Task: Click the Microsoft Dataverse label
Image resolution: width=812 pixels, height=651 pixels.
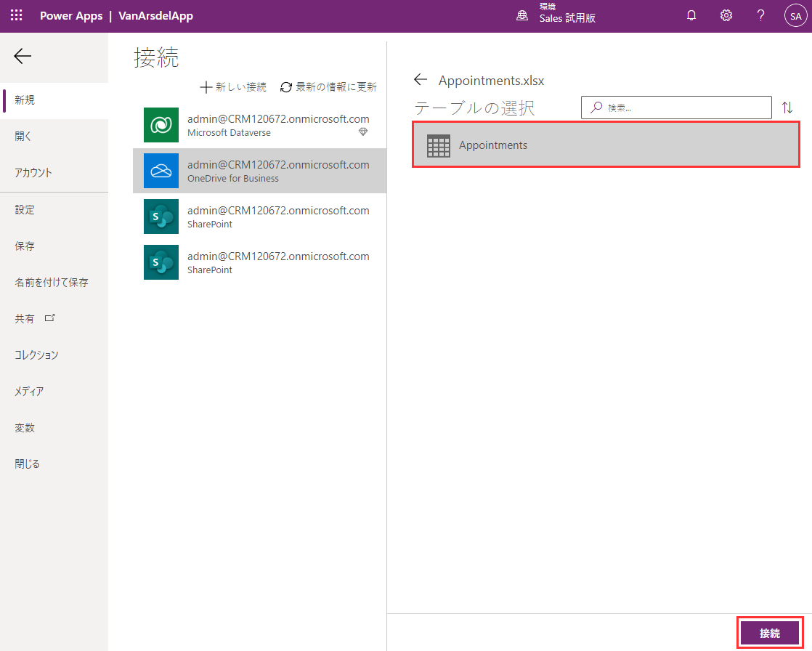Action: tap(229, 132)
